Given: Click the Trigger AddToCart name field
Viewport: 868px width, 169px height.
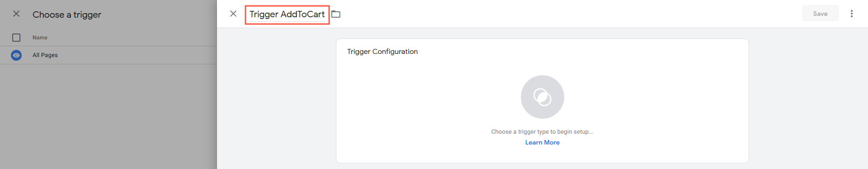Looking at the screenshot, I should click(287, 14).
